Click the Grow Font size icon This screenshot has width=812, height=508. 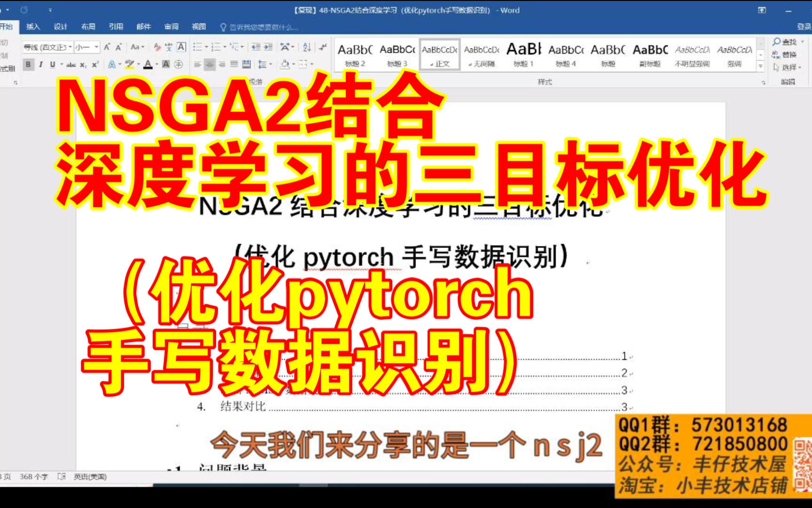pos(107,47)
